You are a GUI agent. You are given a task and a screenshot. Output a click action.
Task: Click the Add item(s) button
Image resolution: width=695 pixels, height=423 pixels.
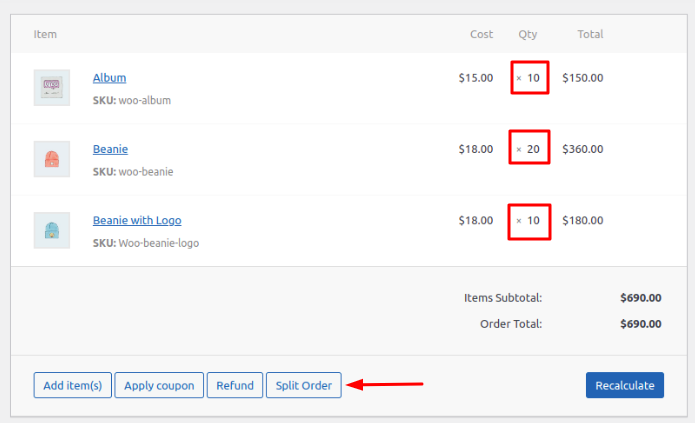73,385
